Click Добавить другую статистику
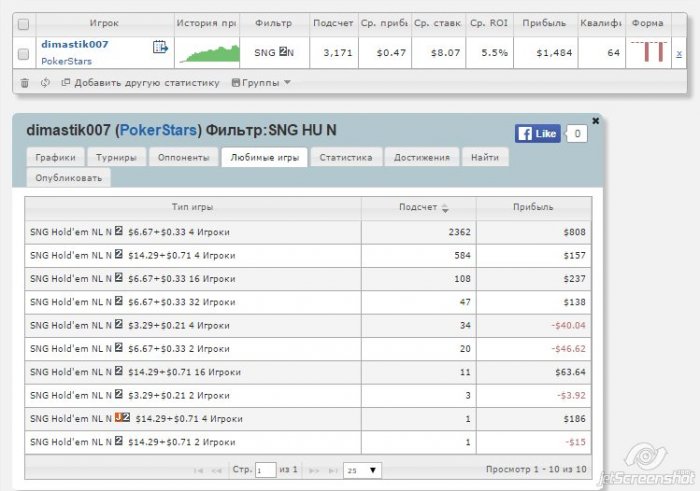Image resolution: width=700 pixels, height=491 pixels. click(141, 83)
